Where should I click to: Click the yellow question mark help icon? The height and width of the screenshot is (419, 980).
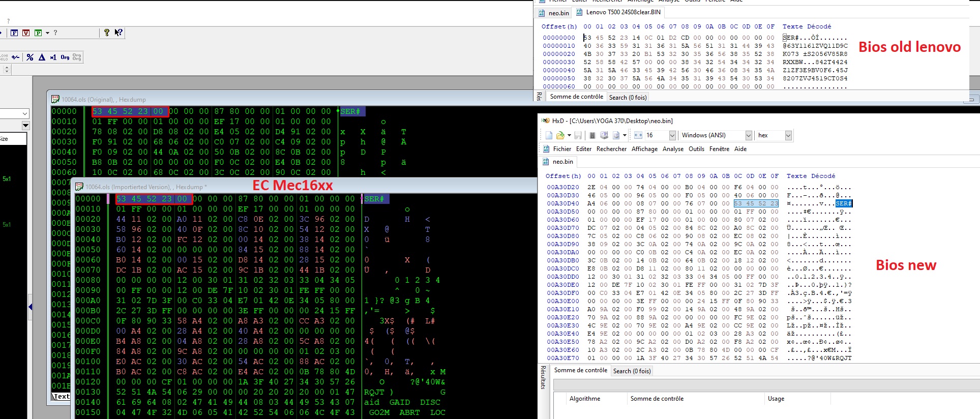106,33
